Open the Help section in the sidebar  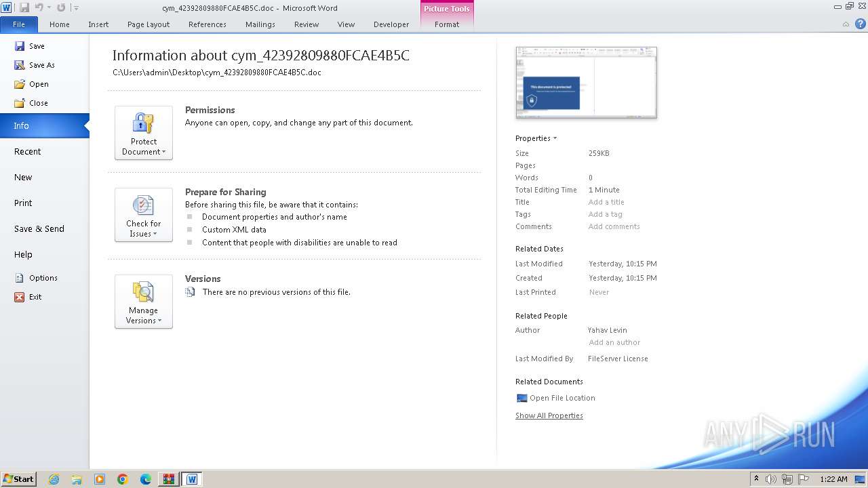[23, 255]
